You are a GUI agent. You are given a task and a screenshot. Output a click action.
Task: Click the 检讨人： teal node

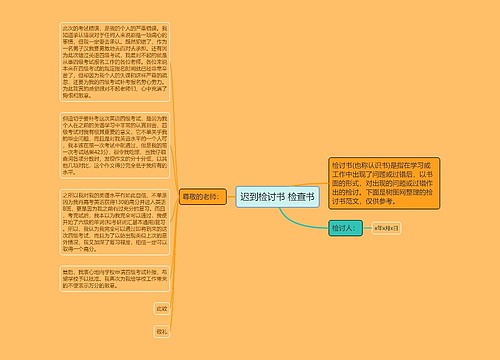coord(345,228)
